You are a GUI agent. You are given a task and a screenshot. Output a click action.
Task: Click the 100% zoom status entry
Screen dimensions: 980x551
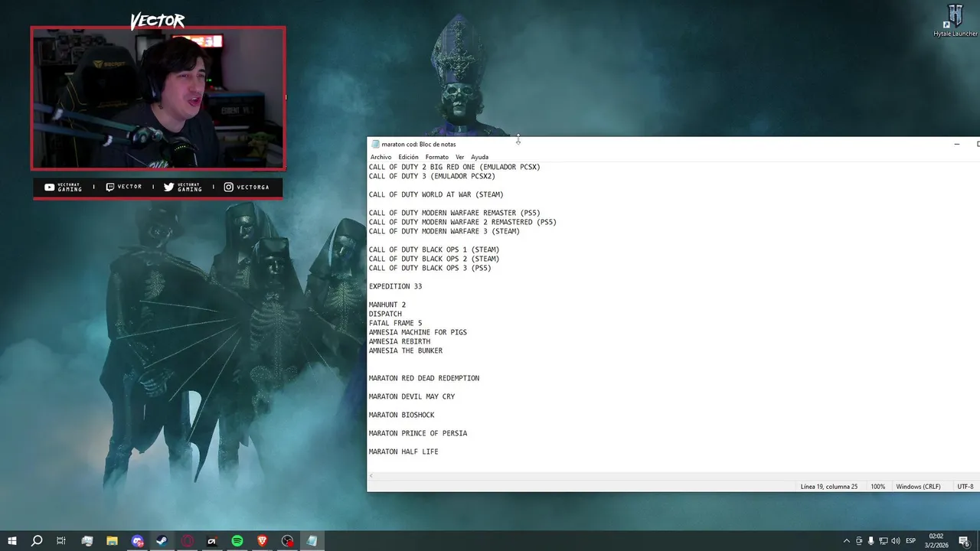(877, 487)
